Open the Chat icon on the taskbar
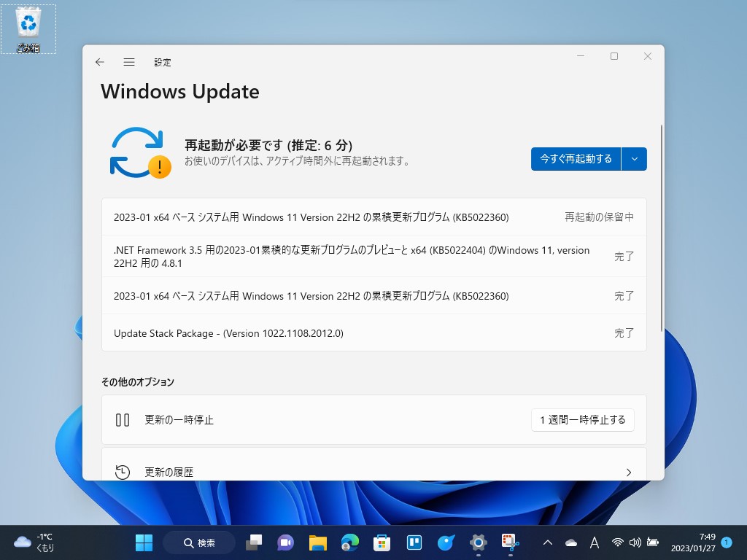 pos(285,542)
